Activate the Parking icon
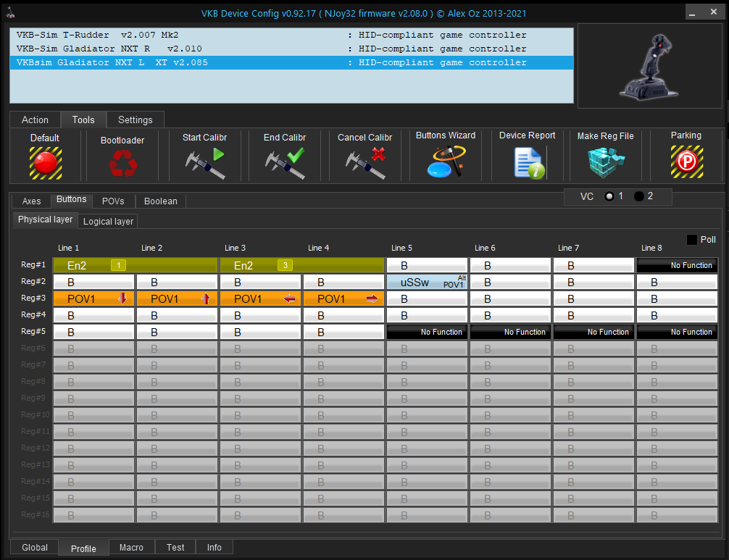 [x=687, y=162]
